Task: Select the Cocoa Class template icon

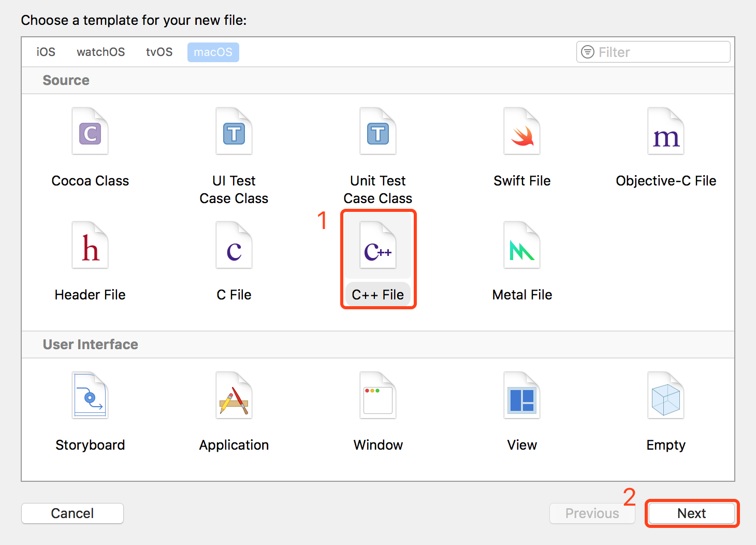Action: click(90, 131)
